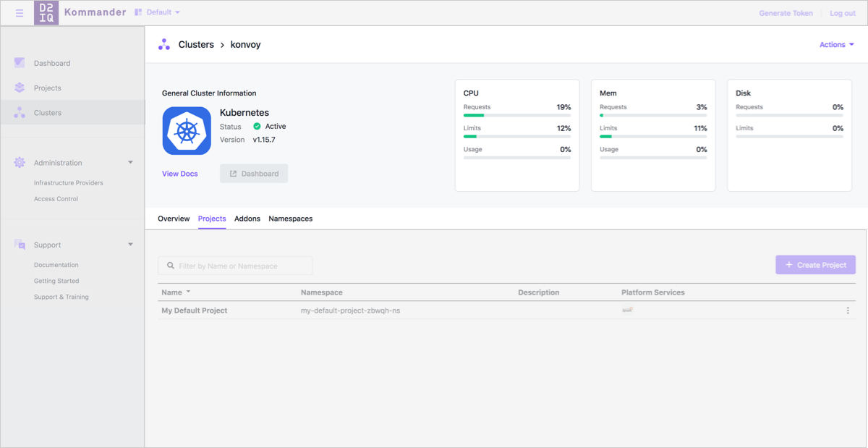The height and width of the screenshot is (448, 868).
Task: Click the D2iQ logo
Action: (x=46, y=13)
